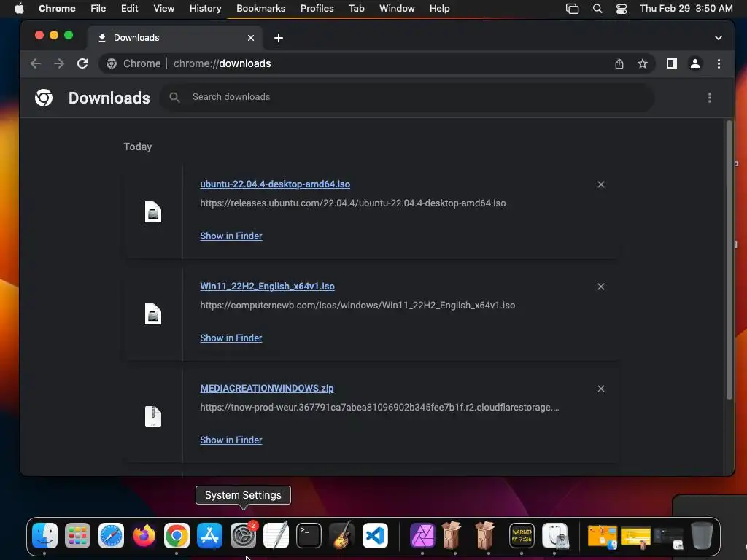Open the Edit menu

coord(130,9)
